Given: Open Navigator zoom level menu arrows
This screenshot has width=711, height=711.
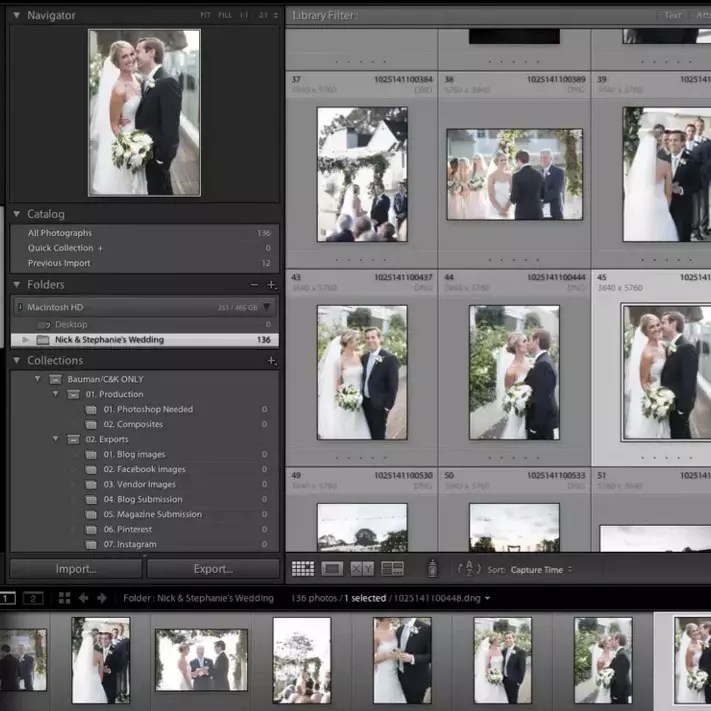Looking at the screenshot, I should tap(276, 15).
